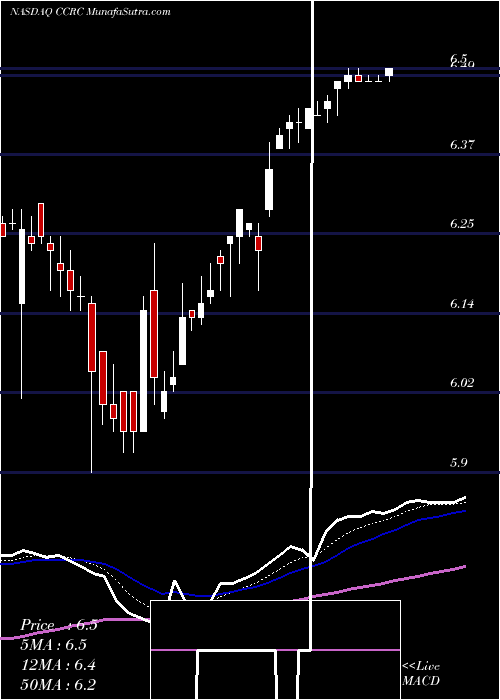Screen dimensions: 500x700
Task: Click the 5.9 price axis label
Action: pyautogui.click(x=459, y=462)
